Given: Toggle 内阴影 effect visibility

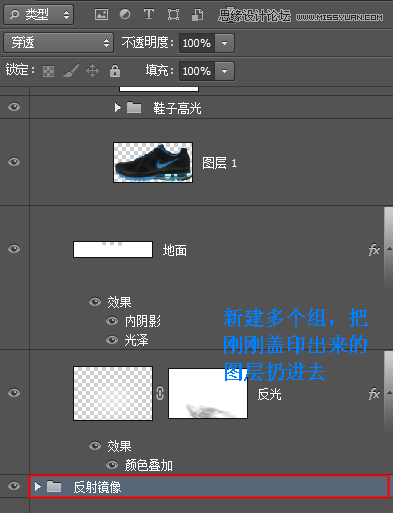Looking at the screenshot, I should tap(112, 321).
